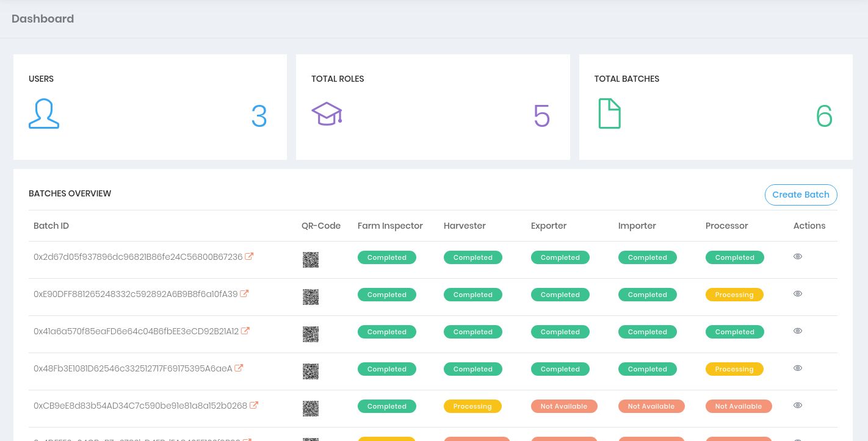View details eye icon for batch 0xCB9eE8d8
868x441 pixels.
[798, 406]
